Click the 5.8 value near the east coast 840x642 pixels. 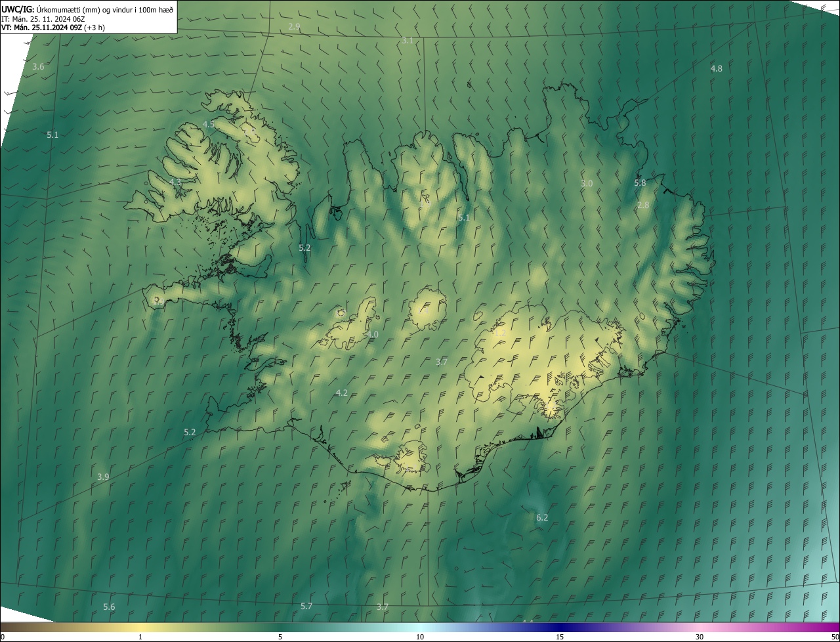pyautogui.click(x=640, y=183)
